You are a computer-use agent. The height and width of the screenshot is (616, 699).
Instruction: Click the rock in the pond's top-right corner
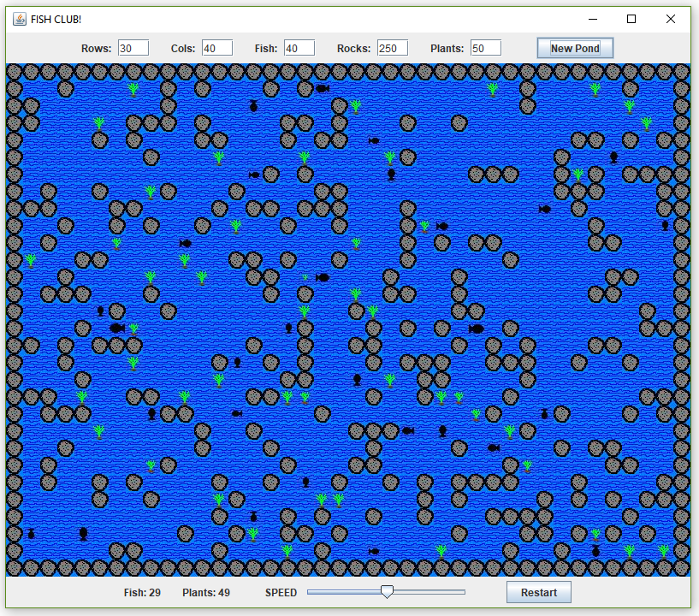click(681, 72)
